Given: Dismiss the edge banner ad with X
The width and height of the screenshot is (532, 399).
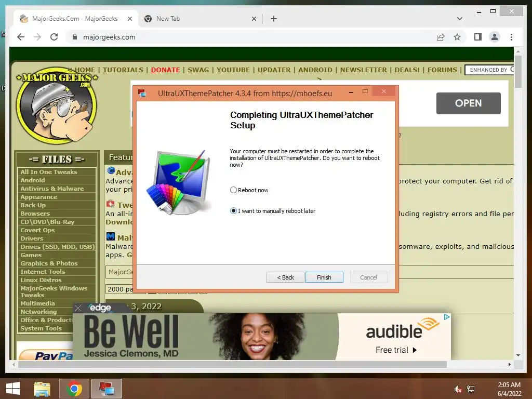Looking at the screenshot, I should (78, 308).
